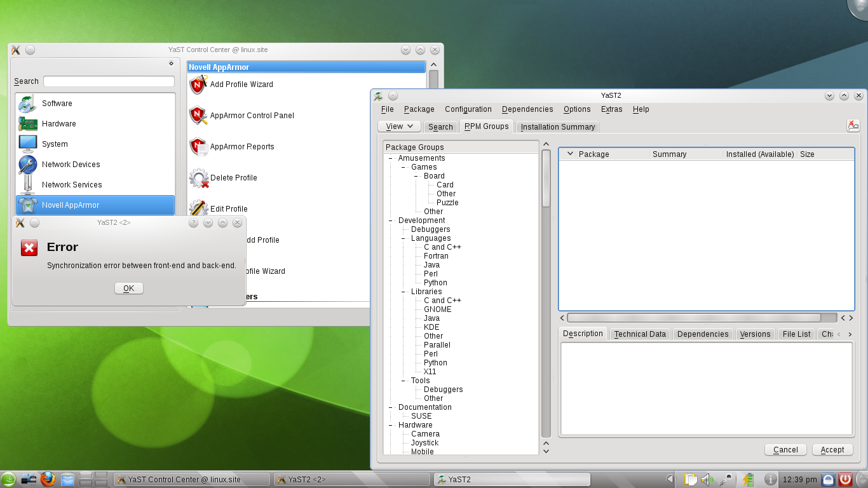868x488 pixels.
Task: Collapse the Hardware package group
Action: click(x=391, y=425)
